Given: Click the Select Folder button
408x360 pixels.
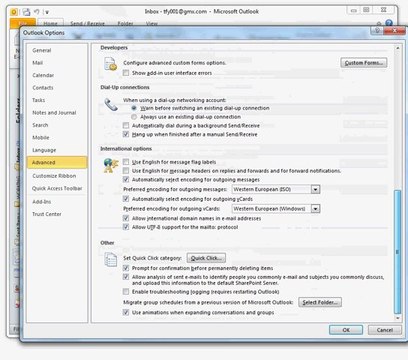Looking at the screenshot, I should (320, 302).
